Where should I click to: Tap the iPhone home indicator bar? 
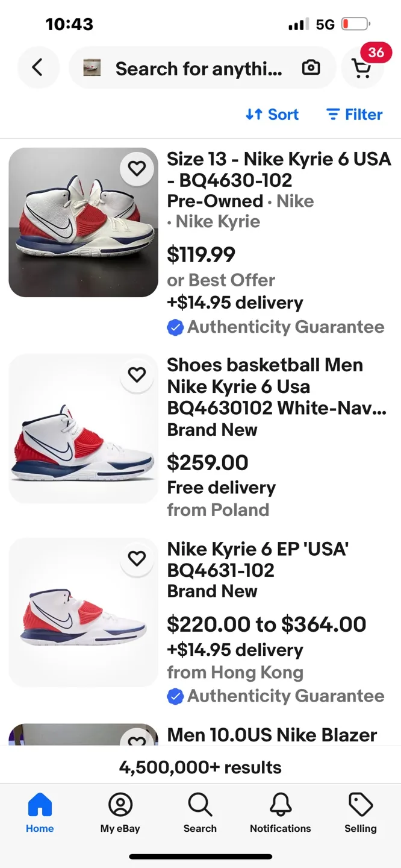point(200,855)
